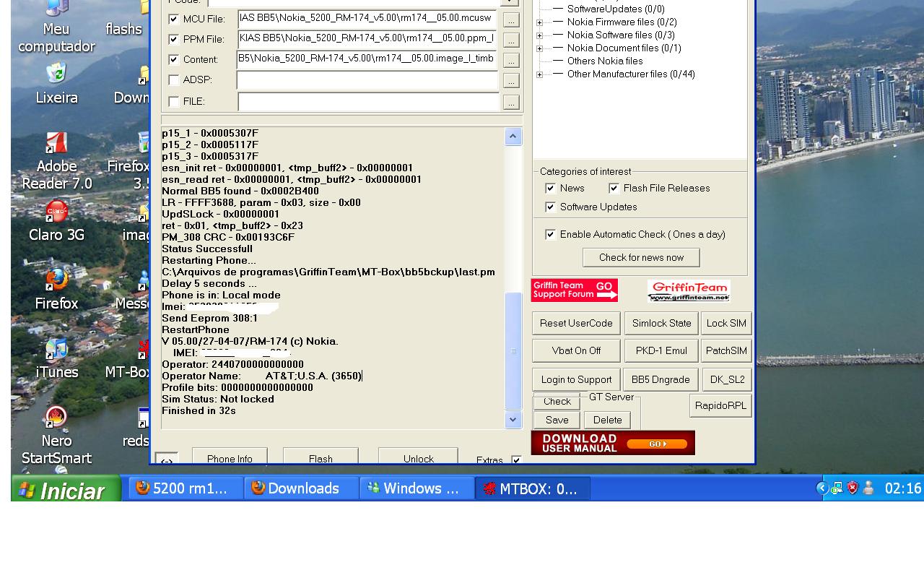
Task: Select Others Nokia files tree item
Action: (605, 61)
